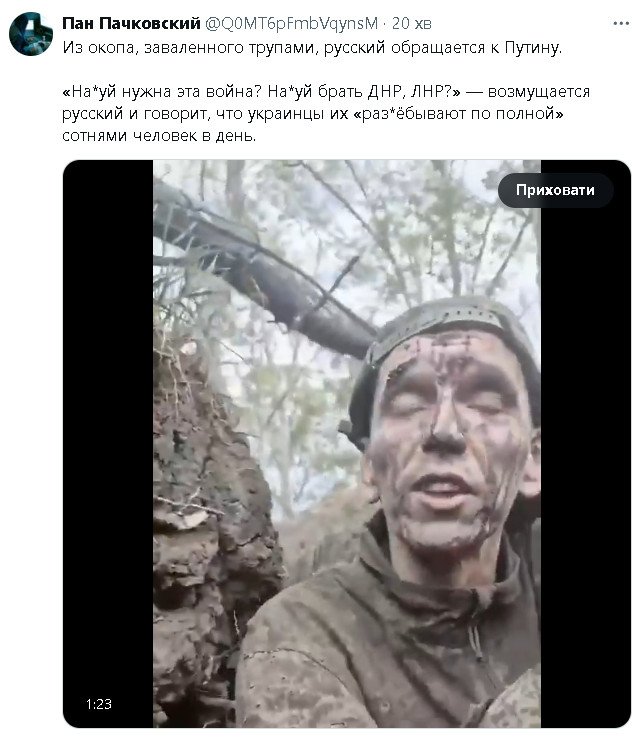The width and height of the screenshot is (643, 739).
Task: Click the phrase "Из окопа" at tweet start
Action: point(96,47)
